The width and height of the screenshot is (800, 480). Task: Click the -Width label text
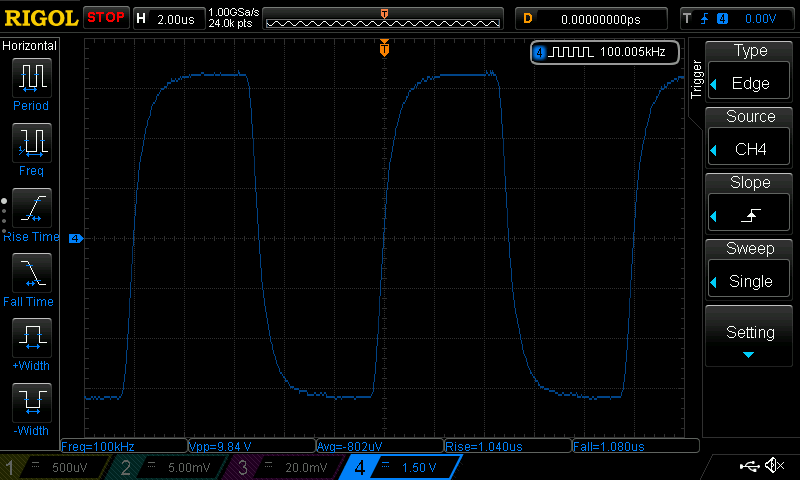pos(31,431)
